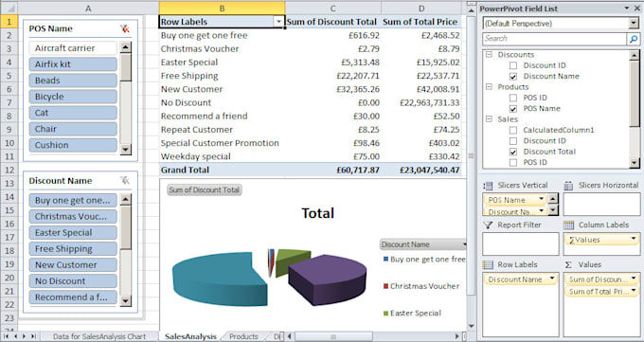Image resolution: width=644 pixels, height=342 pixels.
Task: Open the Default Perspective dropdown
Action: [634, 24]
